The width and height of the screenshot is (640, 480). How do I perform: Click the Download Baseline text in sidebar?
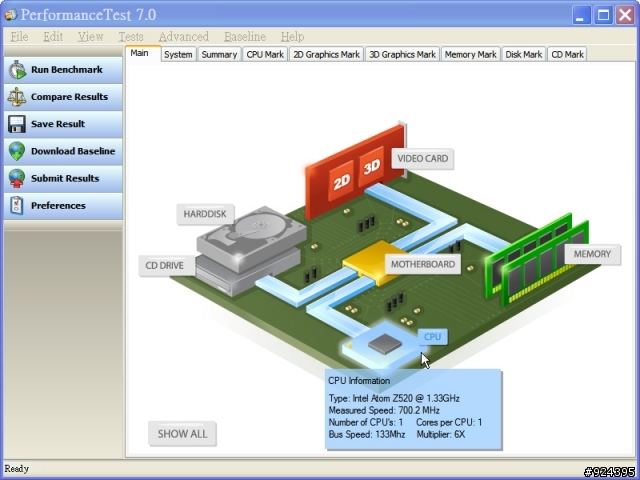click(73, 151)
